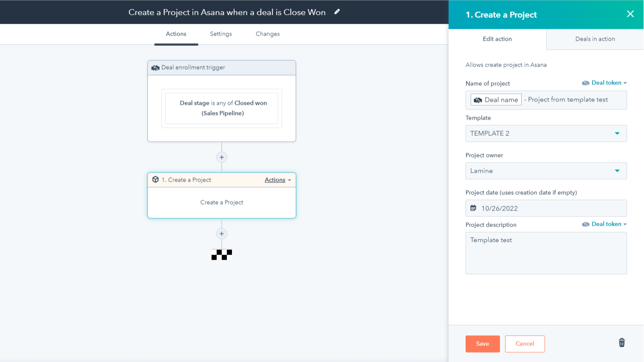Switch to the Settings tab
This screenshot has width=644, height=362.
pos(221,34)
